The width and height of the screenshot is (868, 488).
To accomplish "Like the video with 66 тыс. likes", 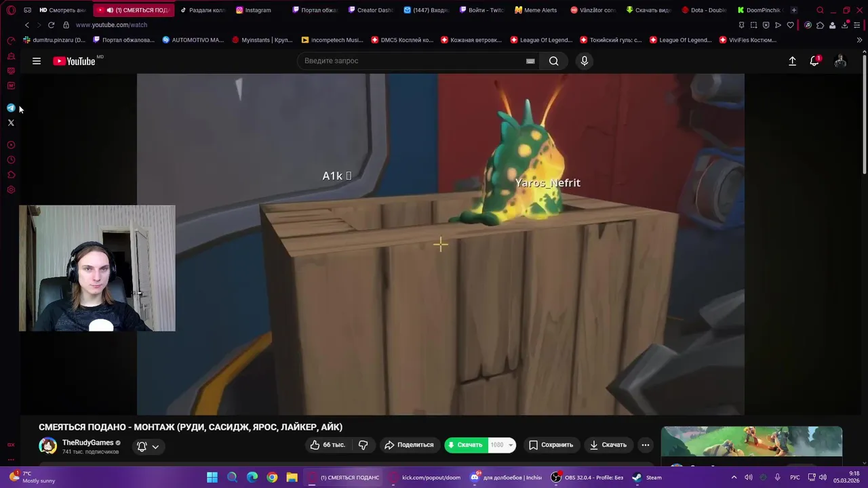I will coord(328,445).
